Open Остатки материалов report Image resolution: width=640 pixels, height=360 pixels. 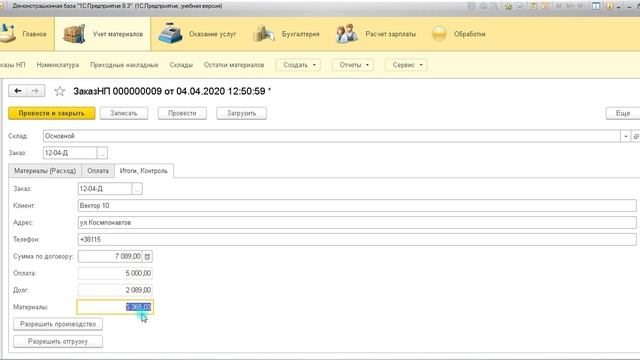pyautogui.click(x=234, y=65)
